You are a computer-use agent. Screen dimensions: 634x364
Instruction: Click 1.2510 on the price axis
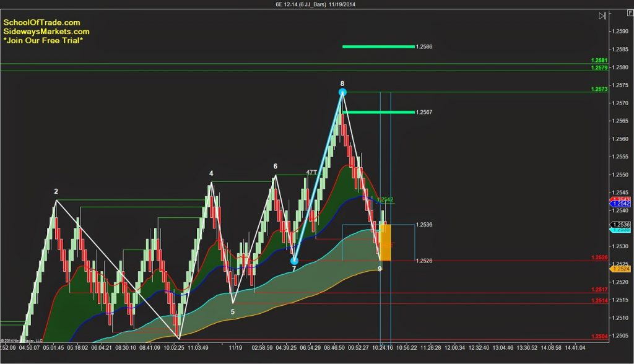pos(620,318)
